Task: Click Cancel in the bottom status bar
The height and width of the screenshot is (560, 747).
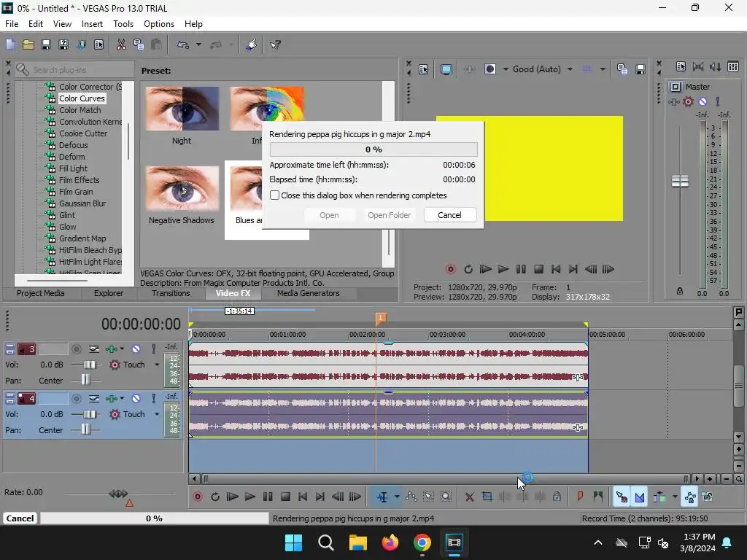Action: click(x=20, y=518)
